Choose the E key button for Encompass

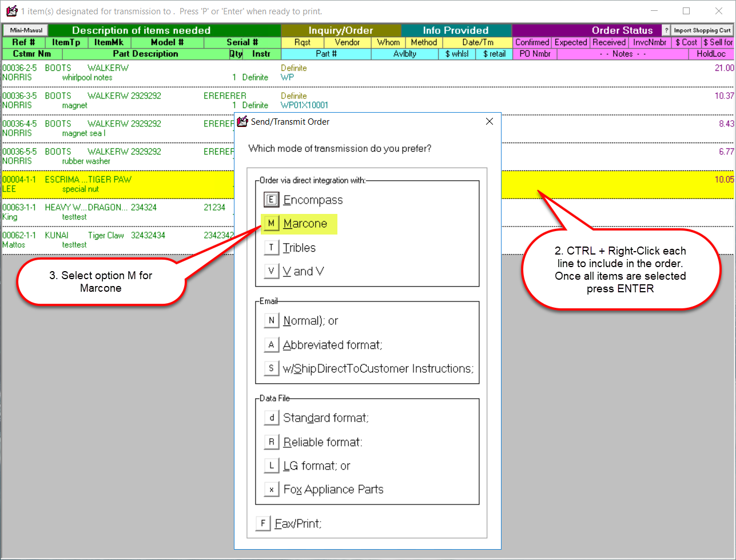click(x=272, y=200)
